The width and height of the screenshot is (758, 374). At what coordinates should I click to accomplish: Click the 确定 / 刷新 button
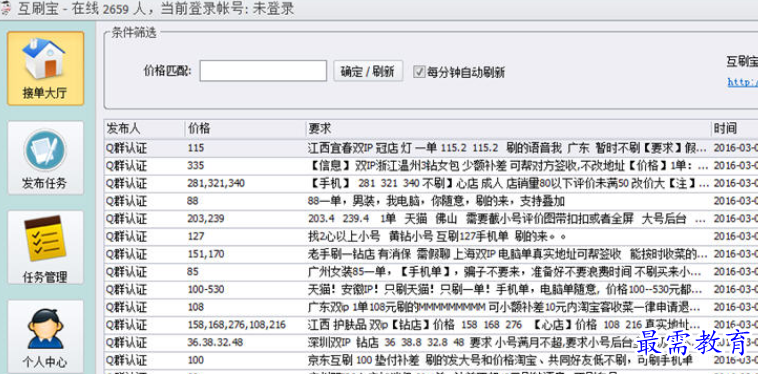[368, 72]
